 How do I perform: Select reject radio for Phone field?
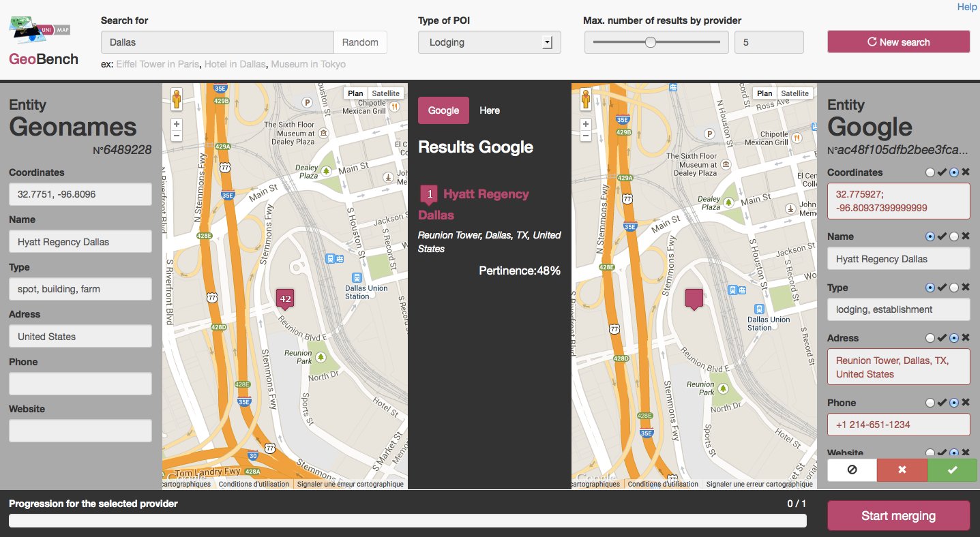click(954, 403)
